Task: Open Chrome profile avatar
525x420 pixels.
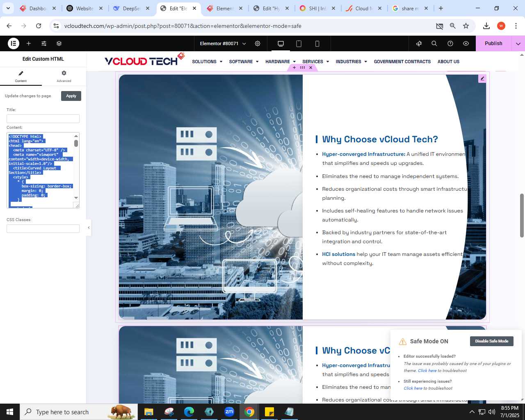Action: click(x=501, y=26)
